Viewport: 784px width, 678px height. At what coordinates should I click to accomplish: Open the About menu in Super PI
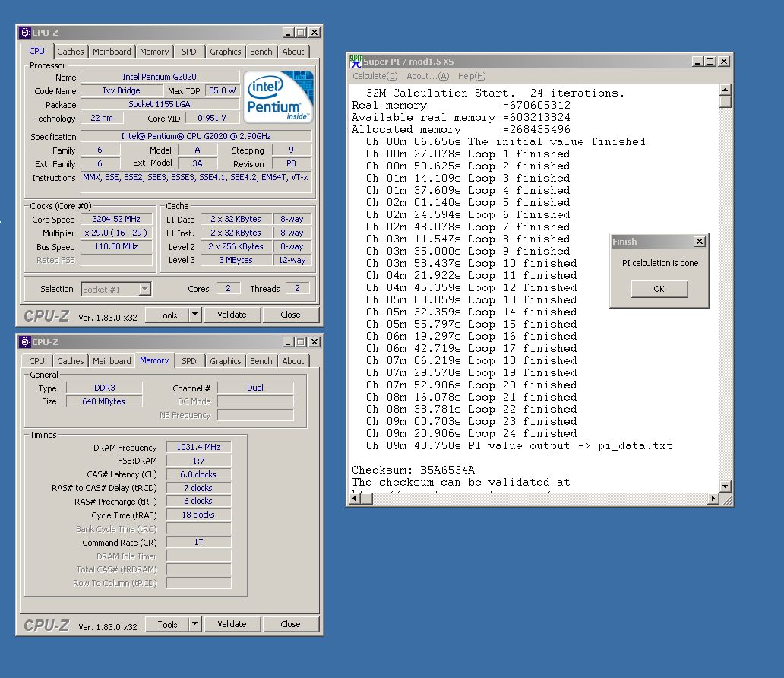428,76
